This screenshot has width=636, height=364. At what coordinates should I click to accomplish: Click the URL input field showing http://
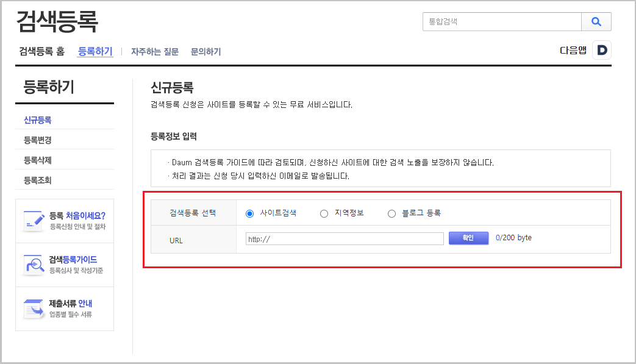click(x=344, y=238)
